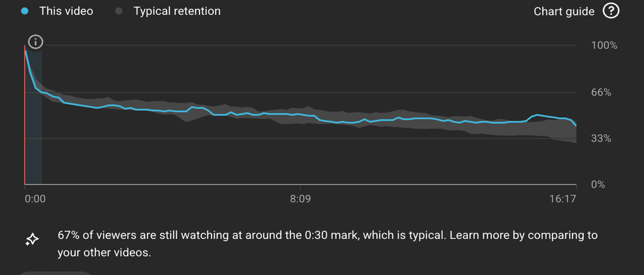644x275 pixels.
Task: Select the 0:00 time label on the axis
Action: point(35,199)
